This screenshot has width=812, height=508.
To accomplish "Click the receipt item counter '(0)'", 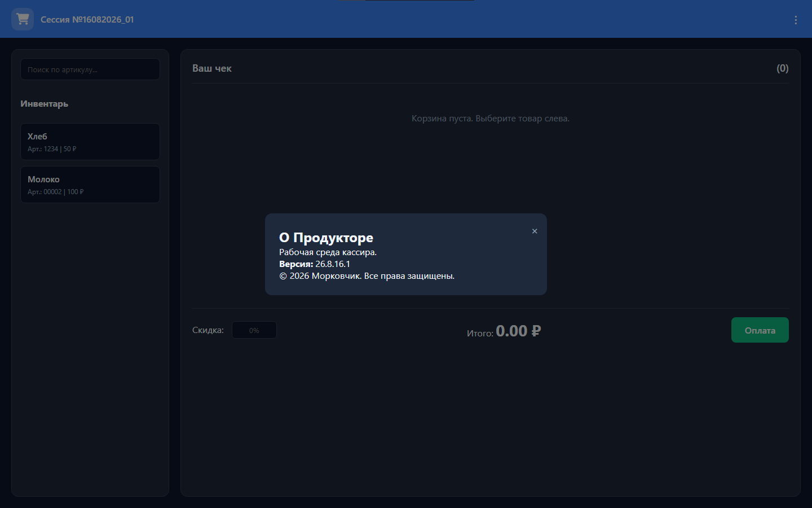I will coord(782,68).
